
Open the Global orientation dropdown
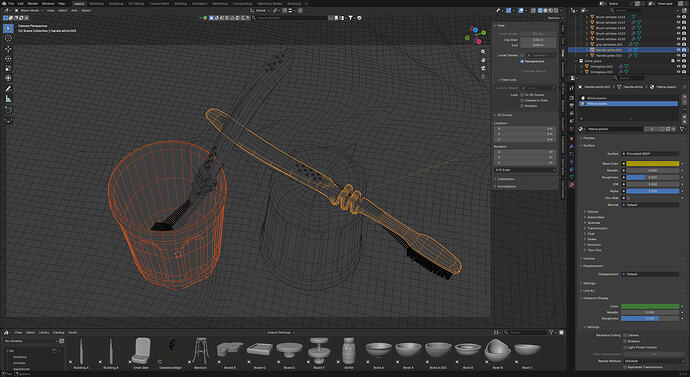point(261,10)
